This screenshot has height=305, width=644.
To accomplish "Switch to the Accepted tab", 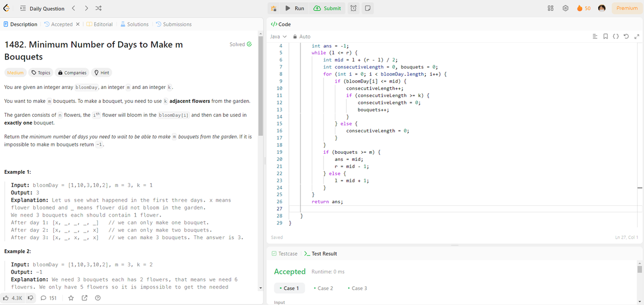I will point(58,24).
